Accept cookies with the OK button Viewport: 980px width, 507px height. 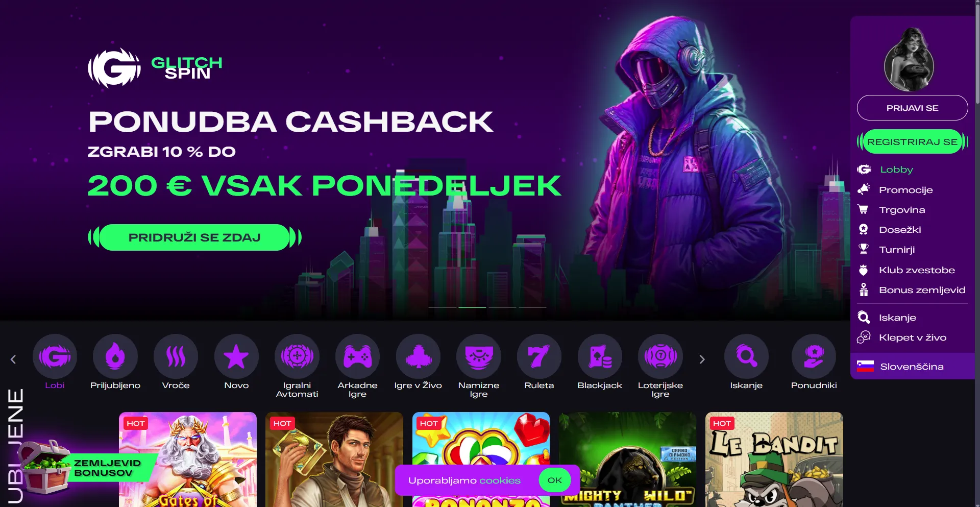tap(555, 480)
